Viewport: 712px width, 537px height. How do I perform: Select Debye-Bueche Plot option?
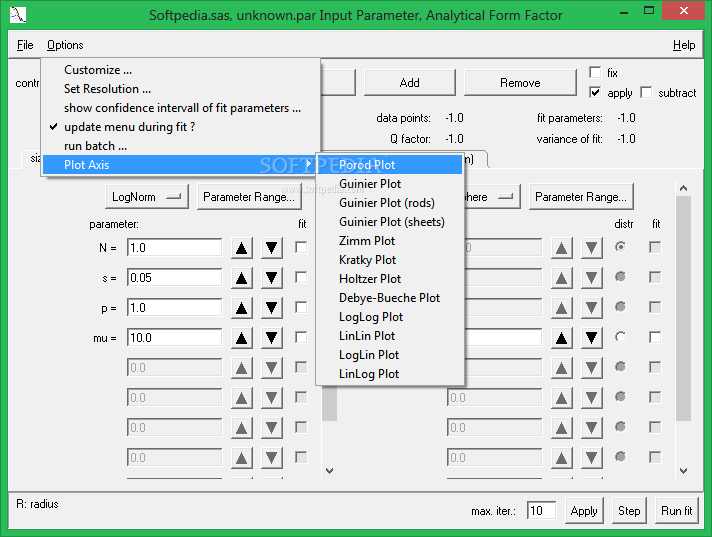click(x=390, y=298)
